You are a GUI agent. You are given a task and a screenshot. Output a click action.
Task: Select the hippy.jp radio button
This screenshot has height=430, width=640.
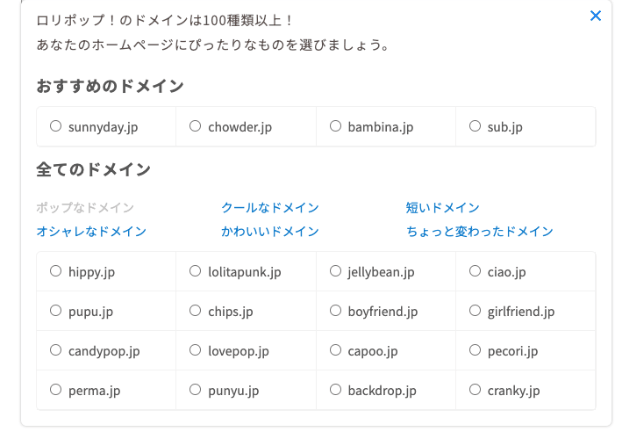click(55, 271)
